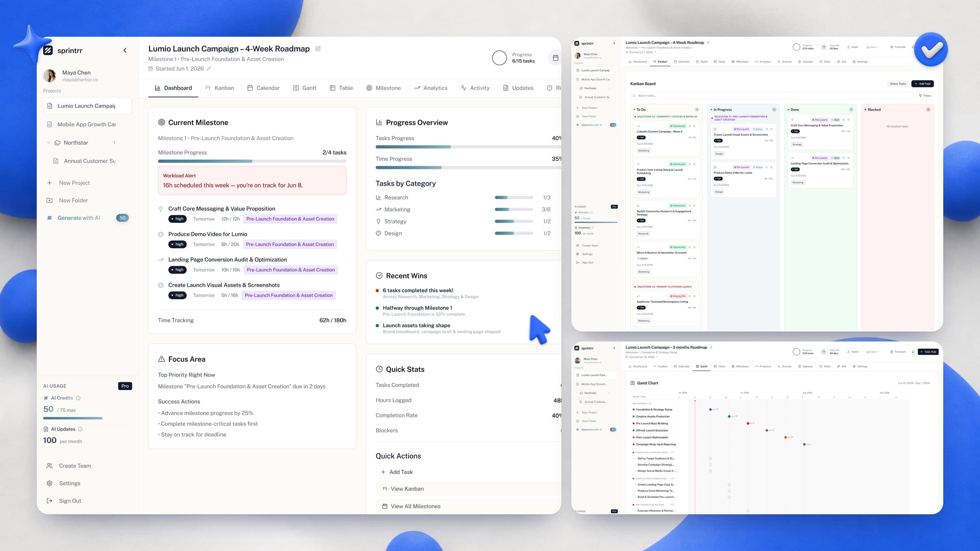Click the Days left calendar icon in Gantt window
The height and width of the screenshot is (551, 980).
pyautogui.click(x=823, y=352)
